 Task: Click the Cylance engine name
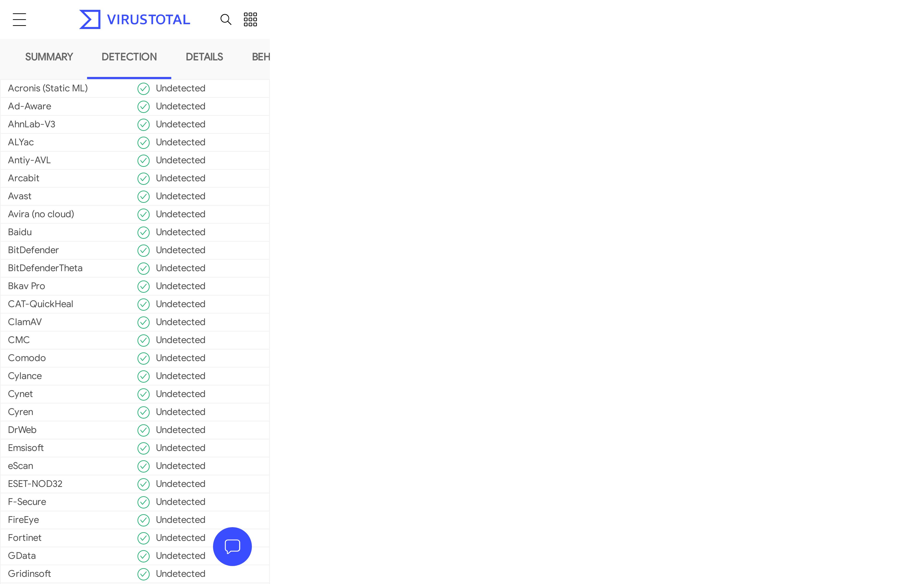coord(25,376)
